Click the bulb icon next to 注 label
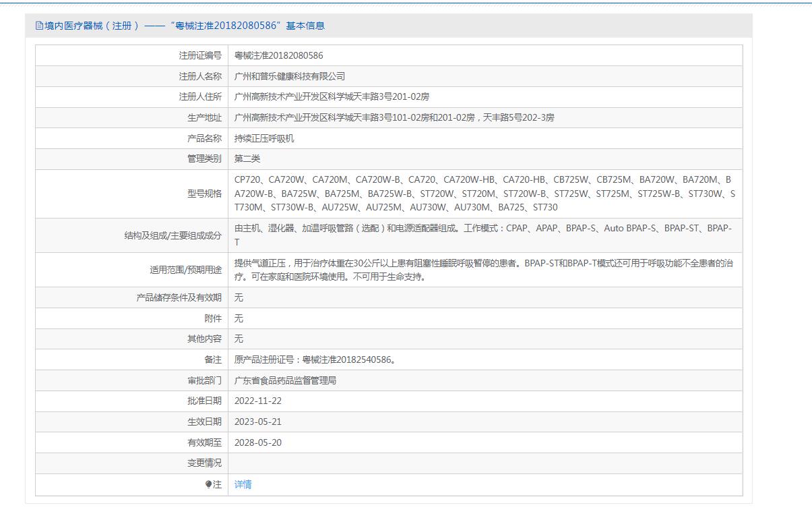This screenshot has width=812, height=520. point(209,484)
